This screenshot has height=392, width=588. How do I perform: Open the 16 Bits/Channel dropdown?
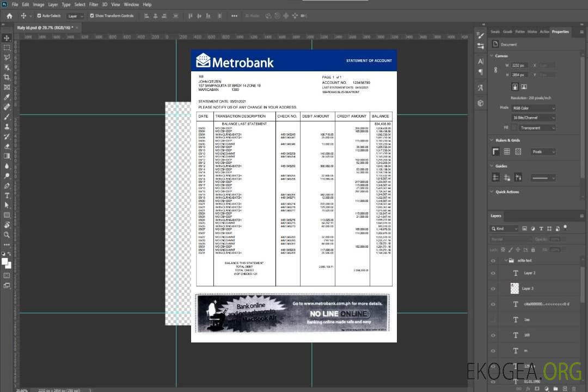click(534, 118)
